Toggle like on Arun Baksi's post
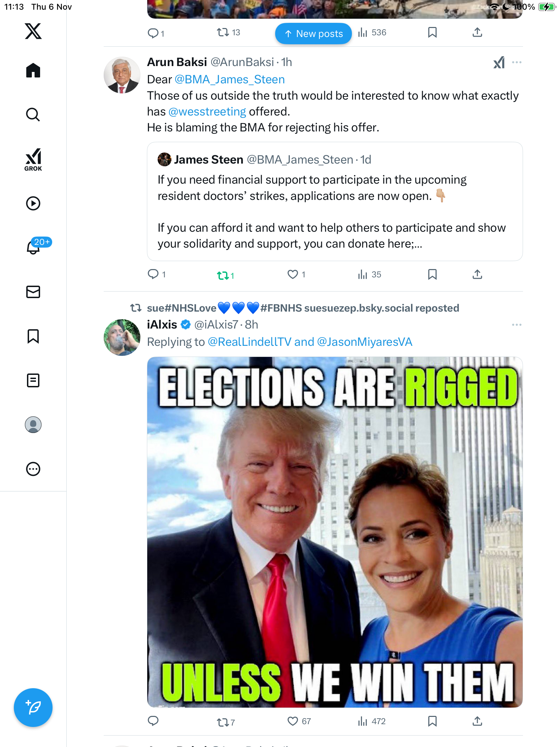 point(293,275)
